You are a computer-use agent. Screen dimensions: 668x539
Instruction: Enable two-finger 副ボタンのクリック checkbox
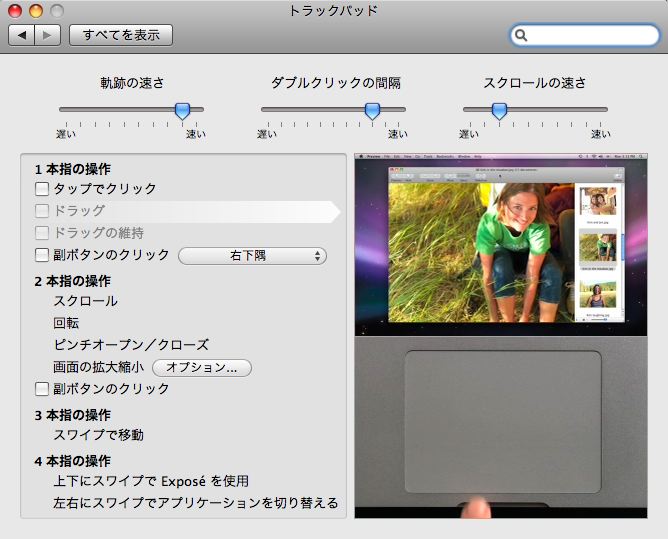click(42, 388)
